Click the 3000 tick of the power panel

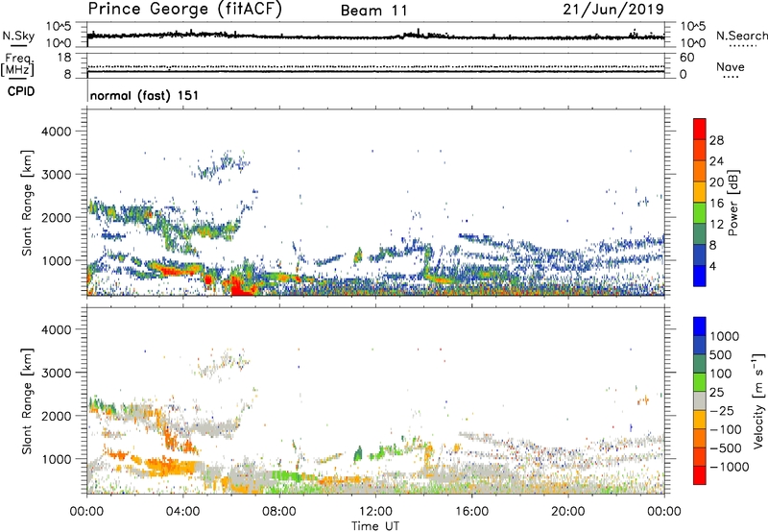[56, 175]
